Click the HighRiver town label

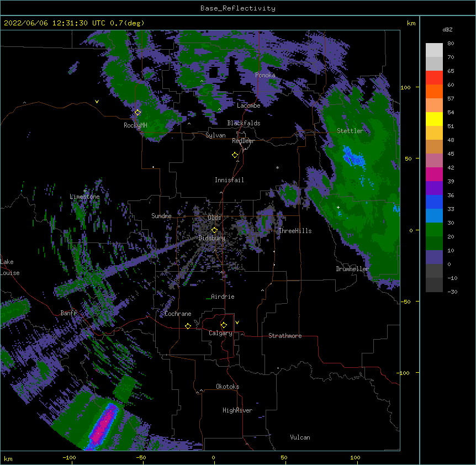click(237, 410)
